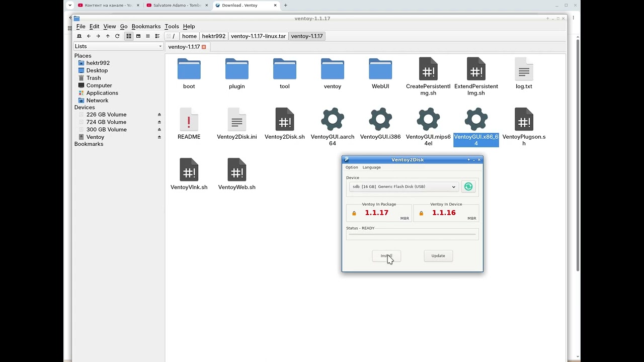Select the VentoyGUI.x86_64 executable

click(x=476, y=127)
